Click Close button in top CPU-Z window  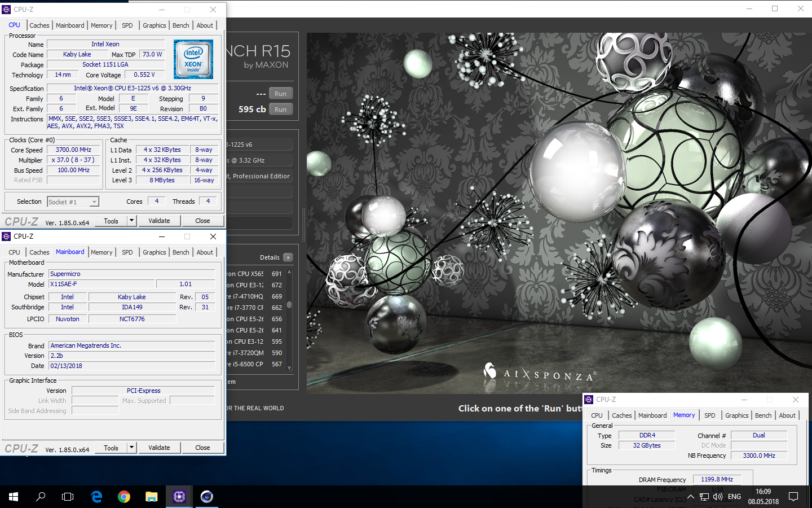click(202, 221)
